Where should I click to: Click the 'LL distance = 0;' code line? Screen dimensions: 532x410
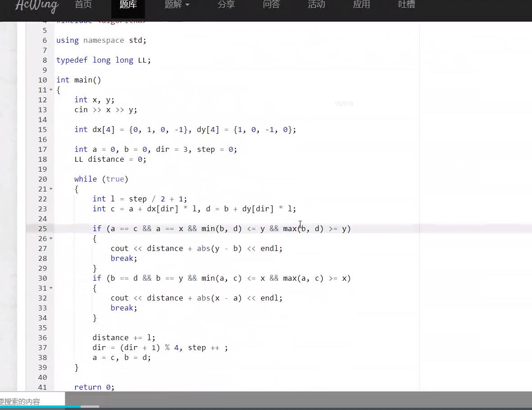(x=110, y=159)
